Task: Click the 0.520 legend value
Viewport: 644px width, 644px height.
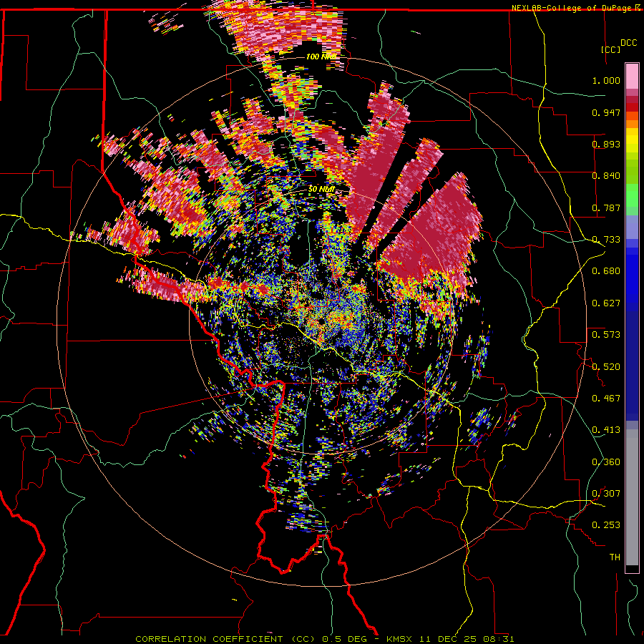Action: [x=606, y=367]
